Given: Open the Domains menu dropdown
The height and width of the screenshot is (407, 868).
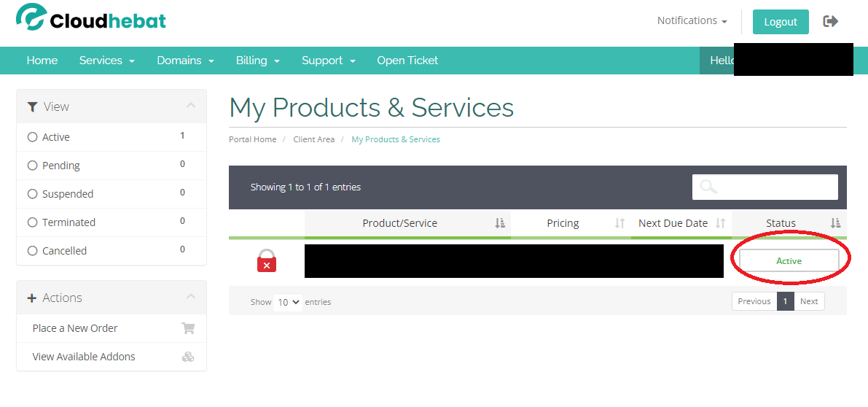Looking at the screenshot, I should pyautogui.click(x=185, y=61).
